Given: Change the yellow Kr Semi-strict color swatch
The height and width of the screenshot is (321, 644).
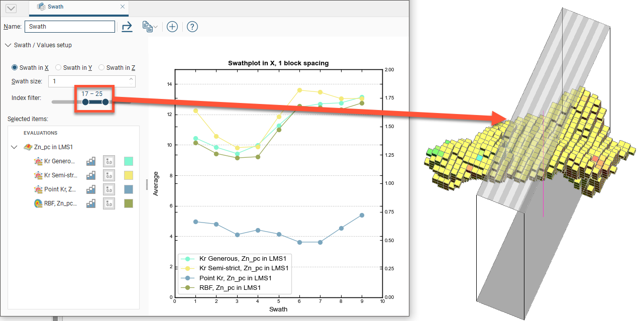Looking at the screenshot, I should click(x=129, y=175).
